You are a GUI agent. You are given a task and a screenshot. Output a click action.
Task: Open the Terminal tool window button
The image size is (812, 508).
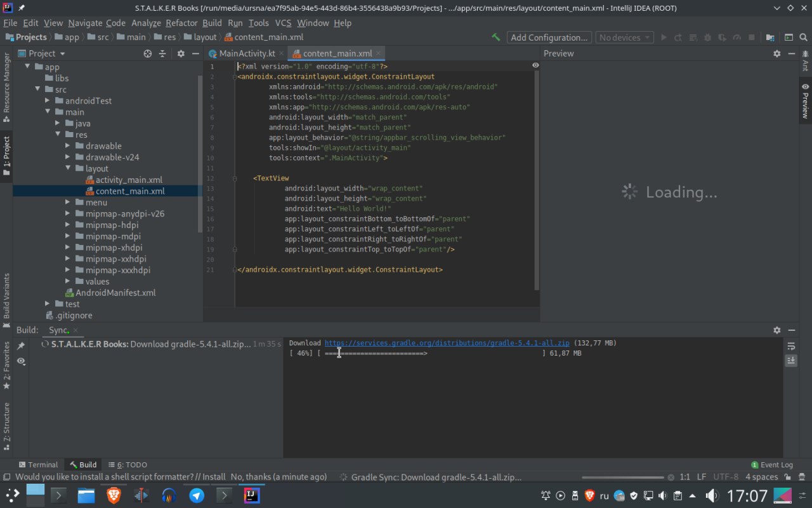38,465
